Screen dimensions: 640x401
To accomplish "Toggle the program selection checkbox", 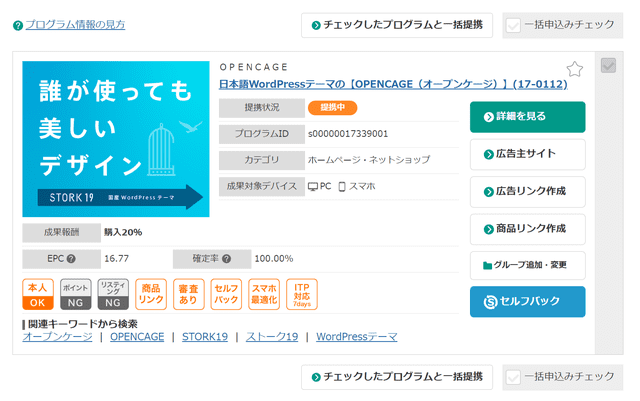I will tap(608, 65).
